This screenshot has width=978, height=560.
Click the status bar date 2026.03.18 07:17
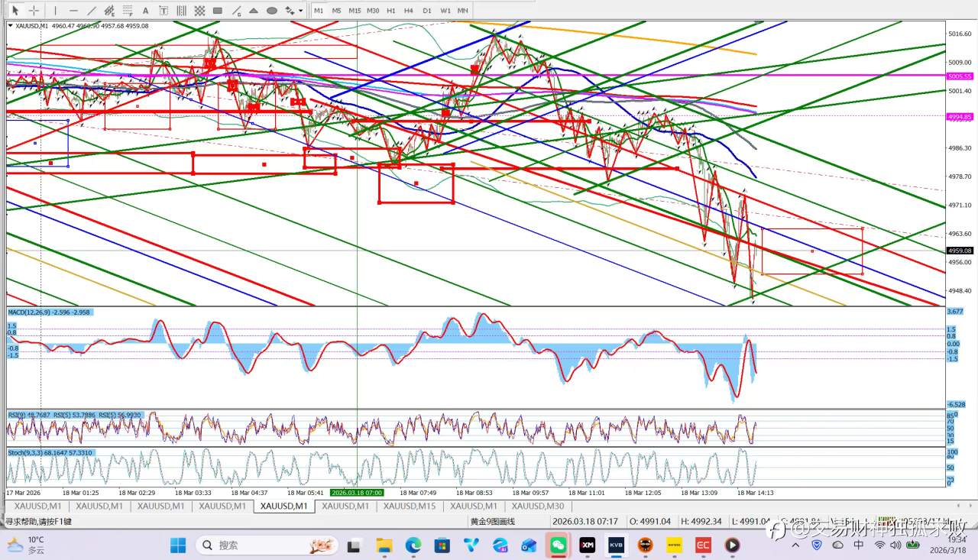584,522
